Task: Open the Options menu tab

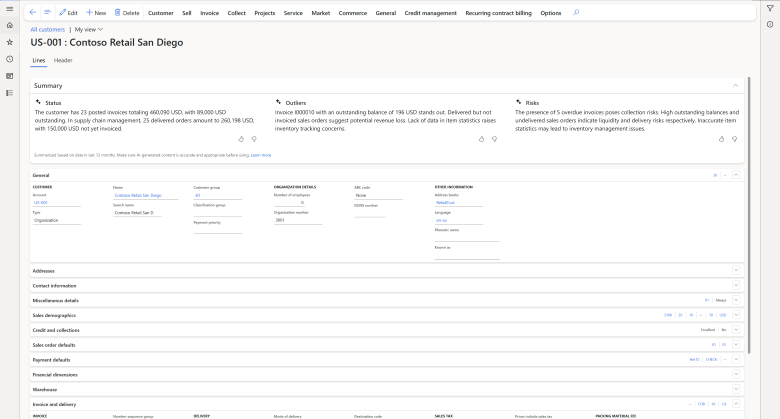Action: 551,13
